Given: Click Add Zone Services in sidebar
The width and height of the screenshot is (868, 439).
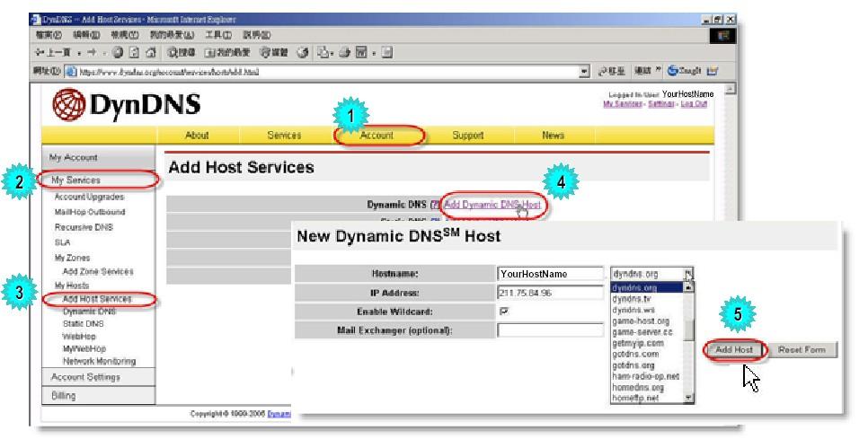Looking at the screenshot, I should click(x=98, y=271).
